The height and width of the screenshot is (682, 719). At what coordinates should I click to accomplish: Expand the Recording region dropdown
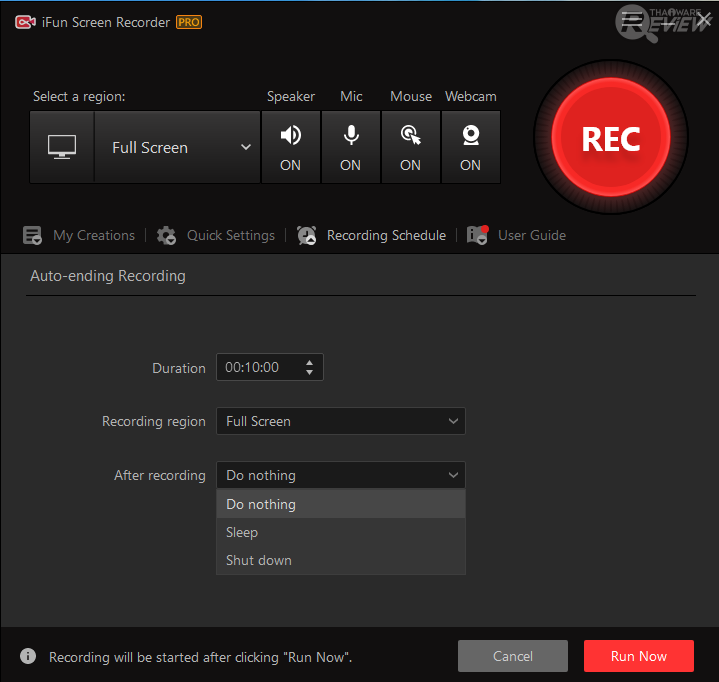(x=341, y=421)
